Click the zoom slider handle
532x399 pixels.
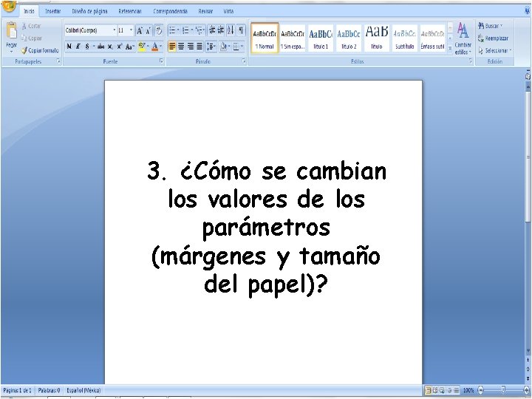coord(503,390)
